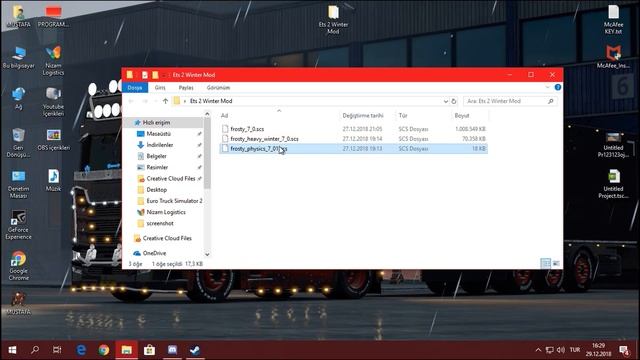
Task: Click the Ara: Ets 2 Winter Mod search box
Action: point(510,101)
